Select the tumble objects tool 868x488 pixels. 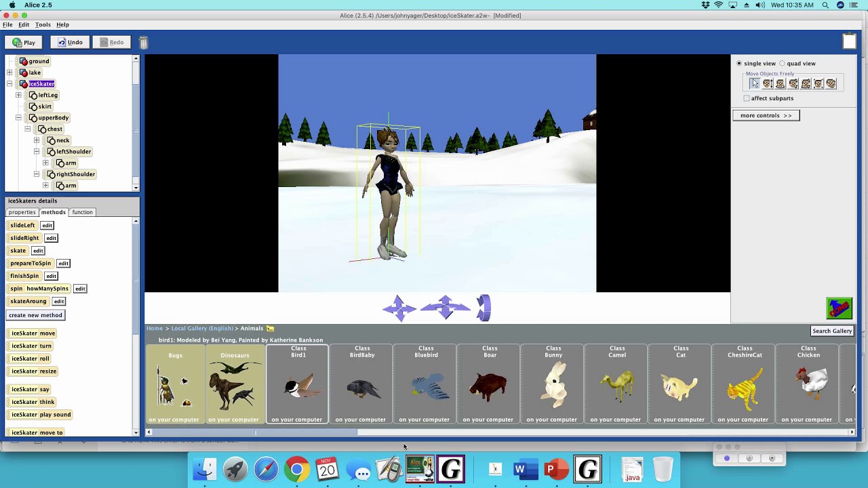[x=806, y=83]
